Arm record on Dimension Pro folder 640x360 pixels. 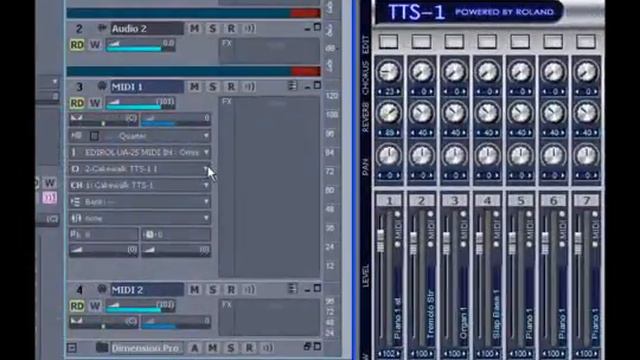tap(249, 348)
